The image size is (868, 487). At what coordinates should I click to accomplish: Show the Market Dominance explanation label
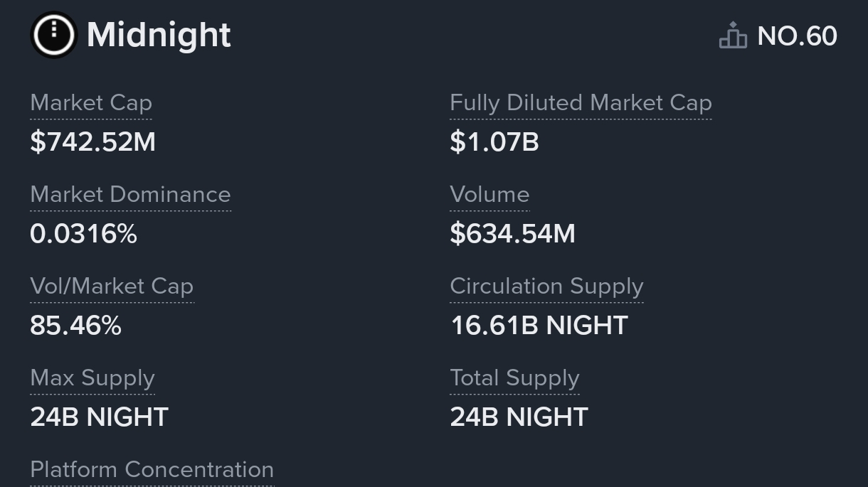pyautogui.click(x=130, y=195)
